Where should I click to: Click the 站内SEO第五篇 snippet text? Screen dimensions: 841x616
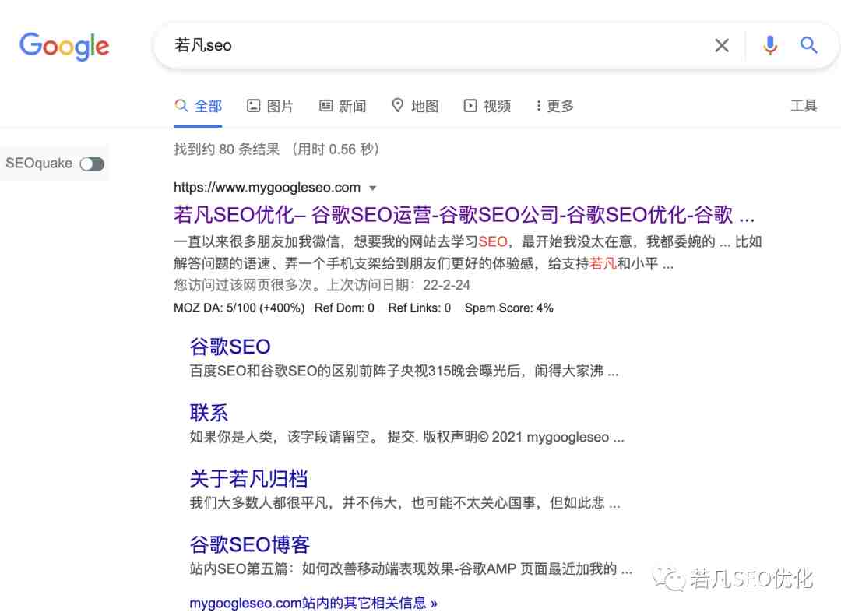(x=411, y=568)
